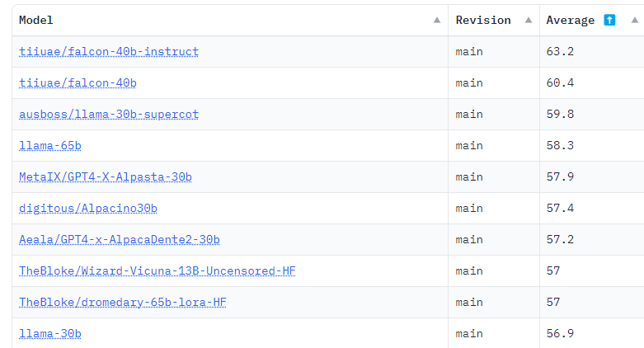This screenshot has height=348, width=644.
Task: Go to MetaIX/GPT4-X-Alpasta-30b model page
Action: 106,176
